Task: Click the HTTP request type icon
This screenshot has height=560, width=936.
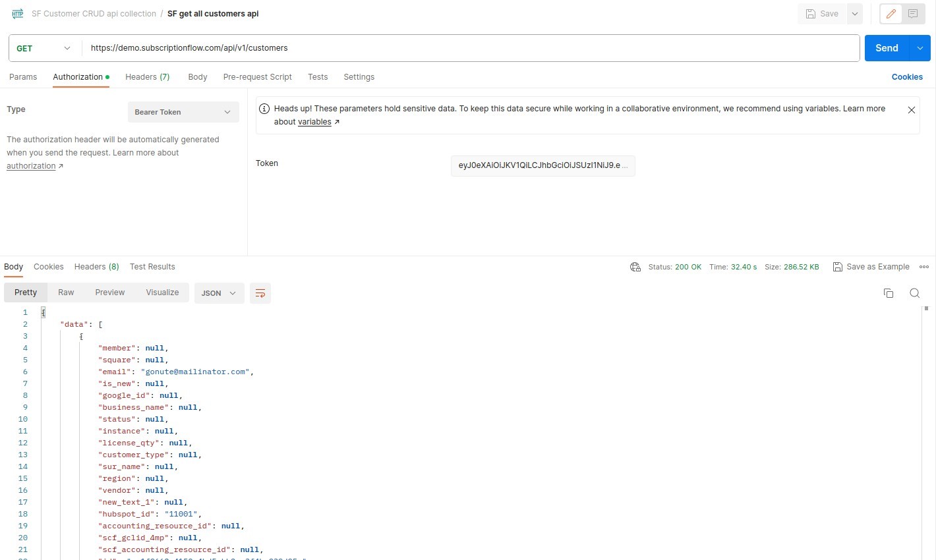Action: (x=18, y=14)
